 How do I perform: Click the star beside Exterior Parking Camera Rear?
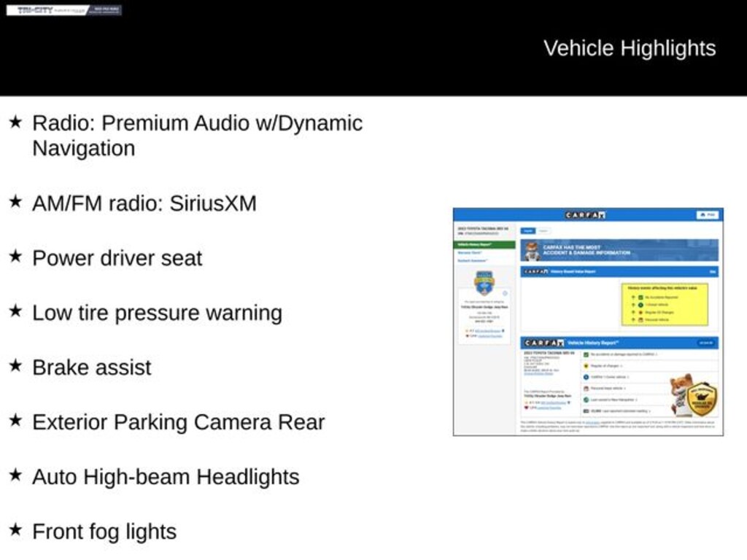pyautogui.click(x=15, y=421)
